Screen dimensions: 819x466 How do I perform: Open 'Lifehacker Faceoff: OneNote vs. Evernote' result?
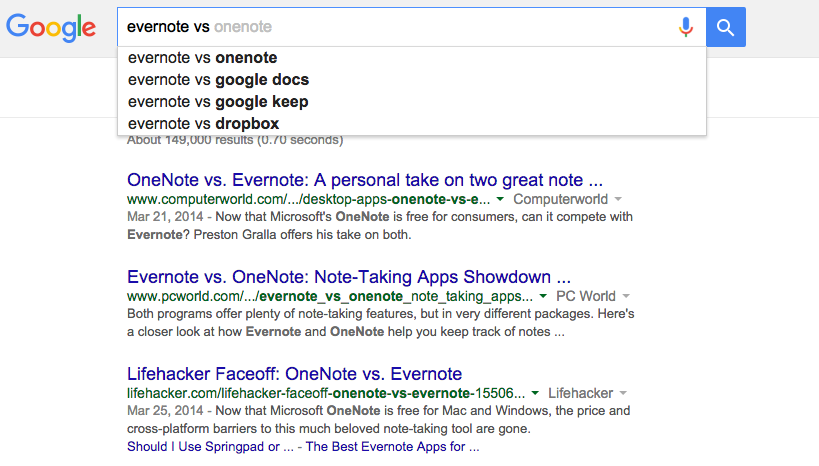point(295,374)
